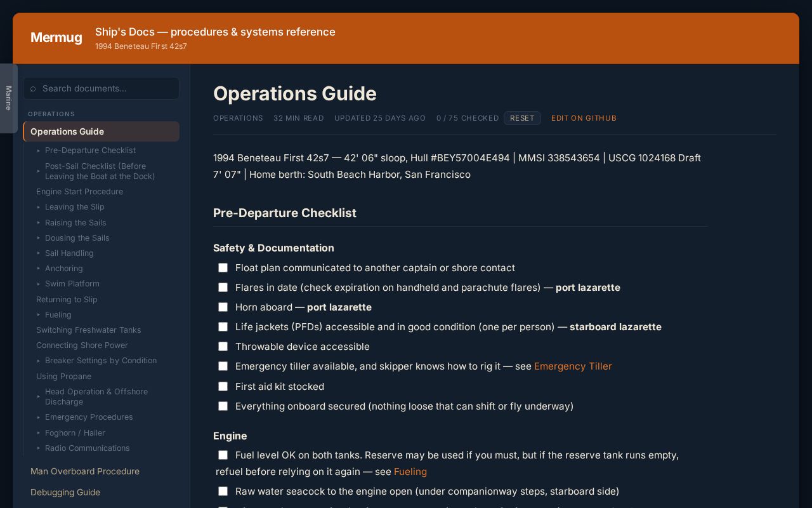Select Head Operation & Offshore Discharge
Viewport: 812px width, 508px height.
click(x=96, y=397)
